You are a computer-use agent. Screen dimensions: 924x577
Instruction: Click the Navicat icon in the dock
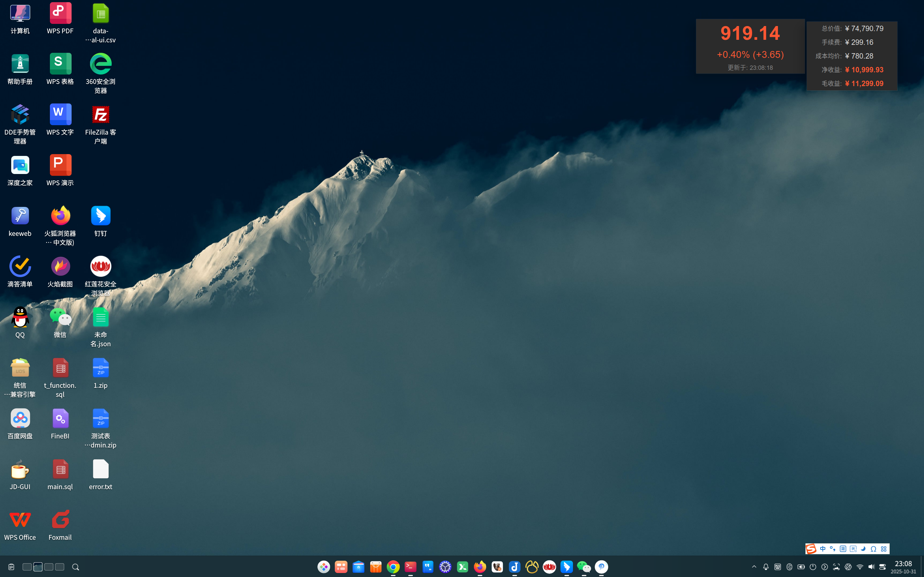[x=532, y=567]
